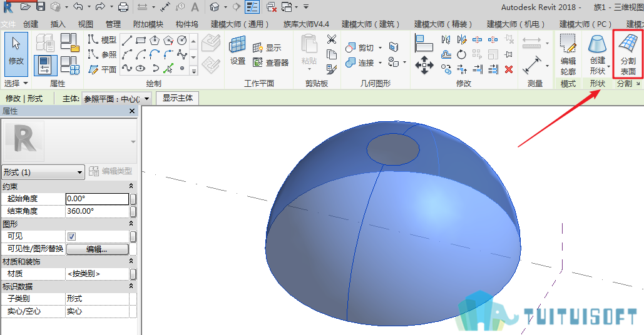Click the Set work plane icon
The image size is (644, 335).
(237, 51)
